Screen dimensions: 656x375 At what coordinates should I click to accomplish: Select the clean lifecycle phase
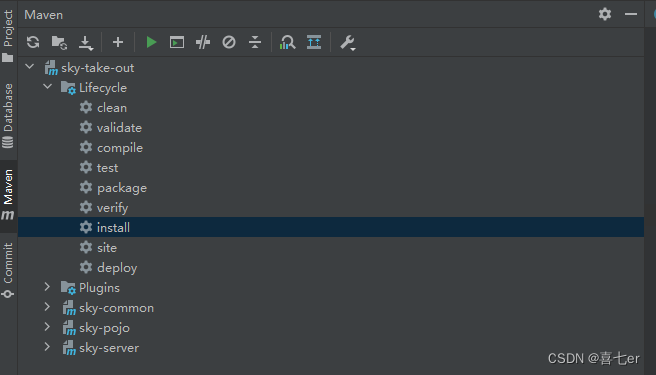click(x=112, y=108)
